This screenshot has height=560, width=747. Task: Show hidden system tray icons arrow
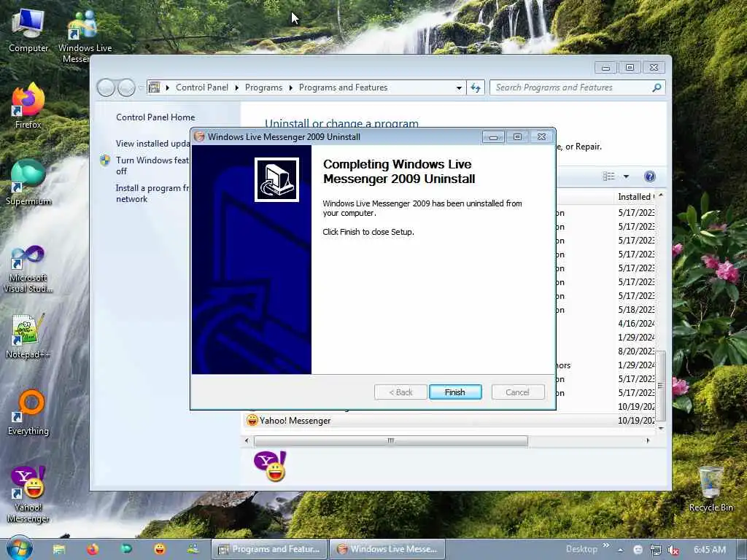[x=621, y=550]
